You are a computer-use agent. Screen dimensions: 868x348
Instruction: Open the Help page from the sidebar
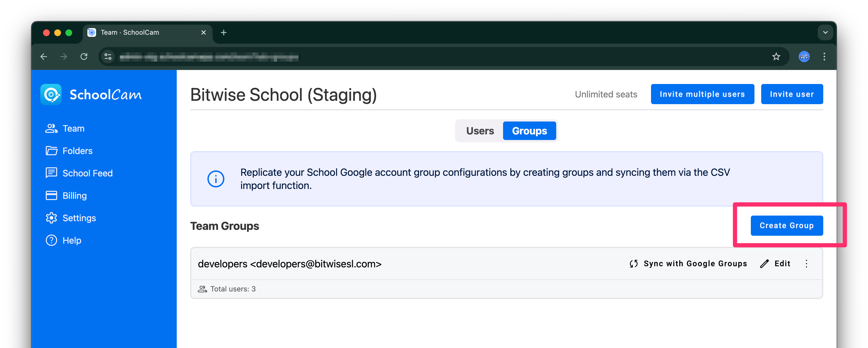tap(63, 240)
